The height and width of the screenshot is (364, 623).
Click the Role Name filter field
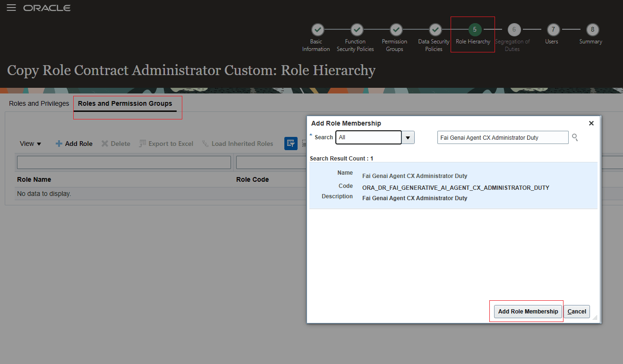[x=124, y=162]
